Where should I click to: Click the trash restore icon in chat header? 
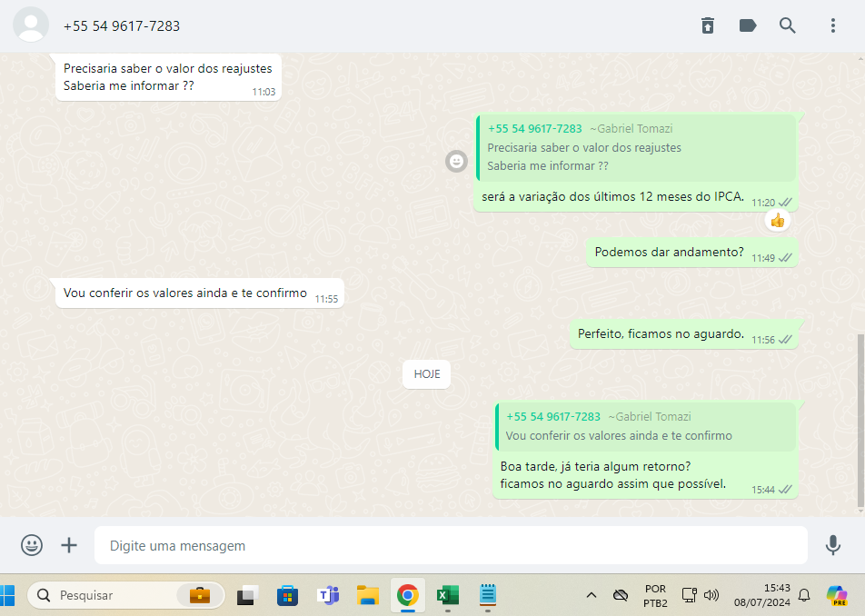coord(708,25)
